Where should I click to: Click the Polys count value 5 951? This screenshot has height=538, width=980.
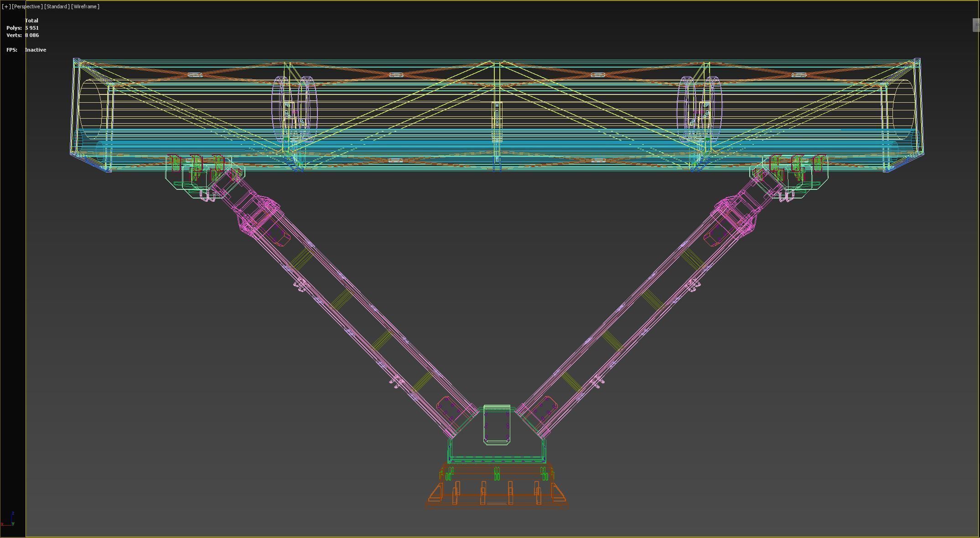pyautogui.click(x=32, y=28)
